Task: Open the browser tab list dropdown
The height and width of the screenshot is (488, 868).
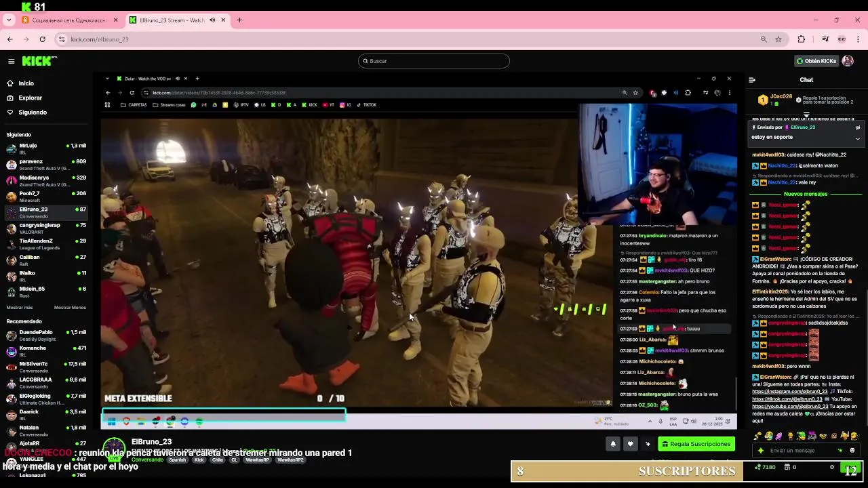Action: (8, 20)
